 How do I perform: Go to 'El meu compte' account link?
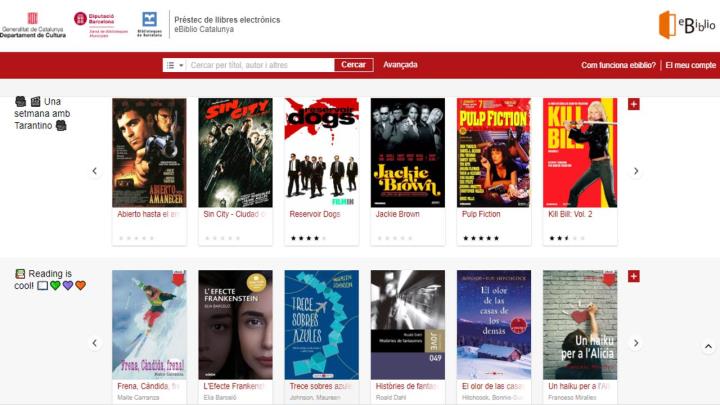[691, 65]
